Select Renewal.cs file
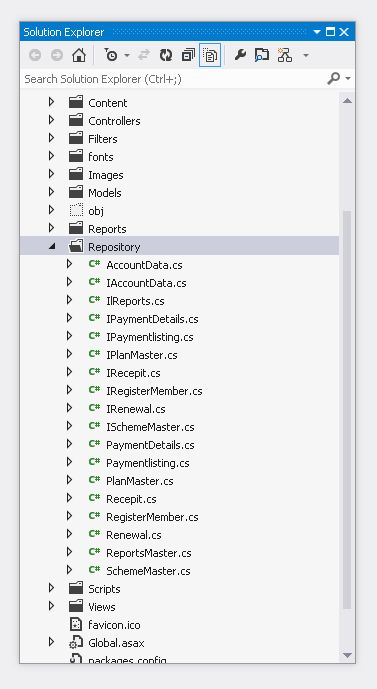The image size is (377, 689). tap(134, 535)
